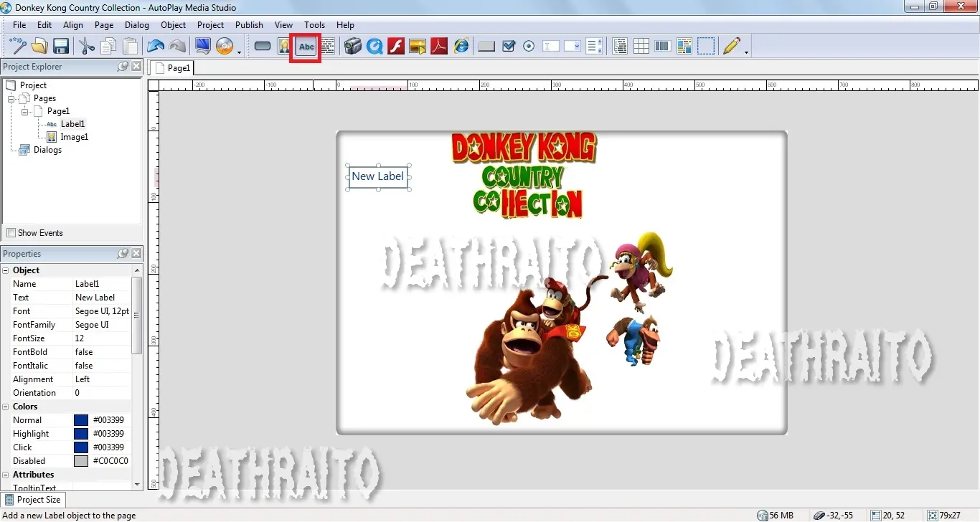This screenshot has height=522, width=980.
Task: Open the Object menu
Action: coord(173,25)
